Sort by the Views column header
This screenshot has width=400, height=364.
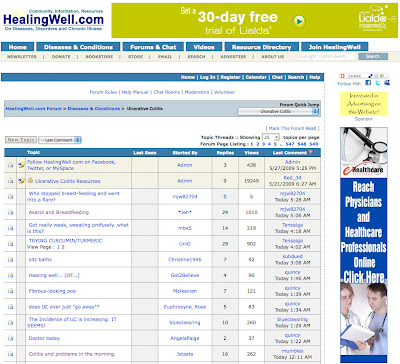coord(252,153)
